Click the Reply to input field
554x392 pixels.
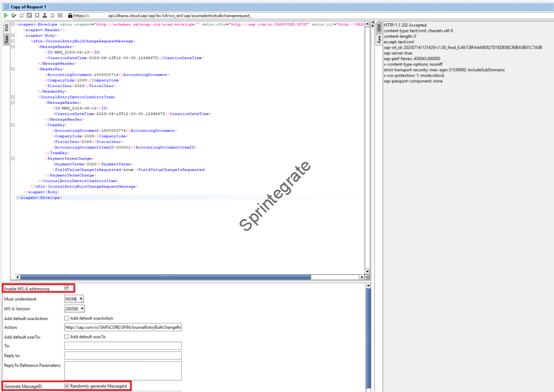tap(122, 356)
